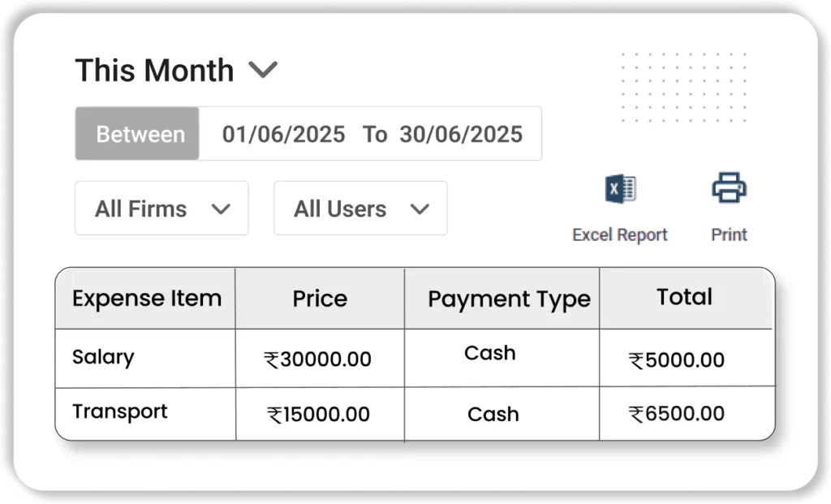Click the ₹6500.00 total cell
831x504 pixels.
pos(676,414)
